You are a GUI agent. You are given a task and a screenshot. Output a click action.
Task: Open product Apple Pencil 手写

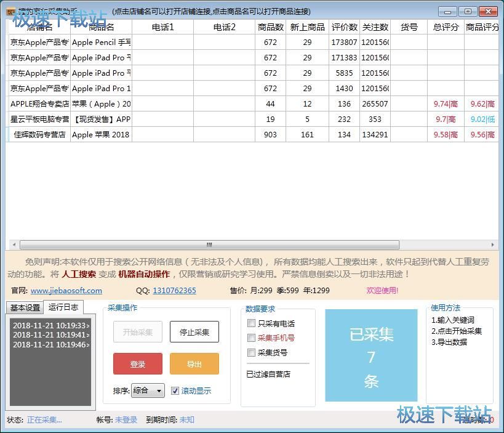pos(102,42)
